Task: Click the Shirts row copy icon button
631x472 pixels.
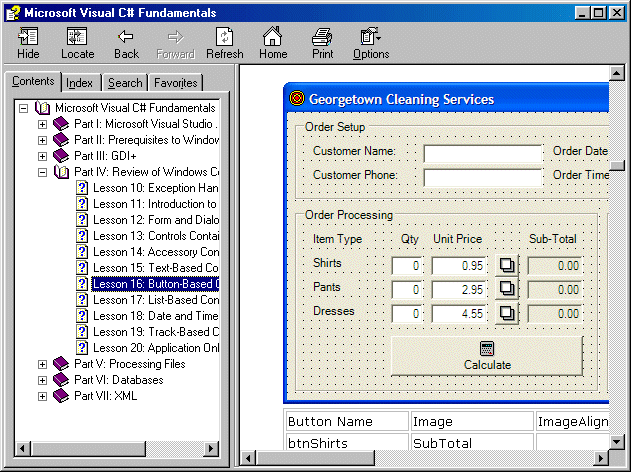Action: click(507, 265)
